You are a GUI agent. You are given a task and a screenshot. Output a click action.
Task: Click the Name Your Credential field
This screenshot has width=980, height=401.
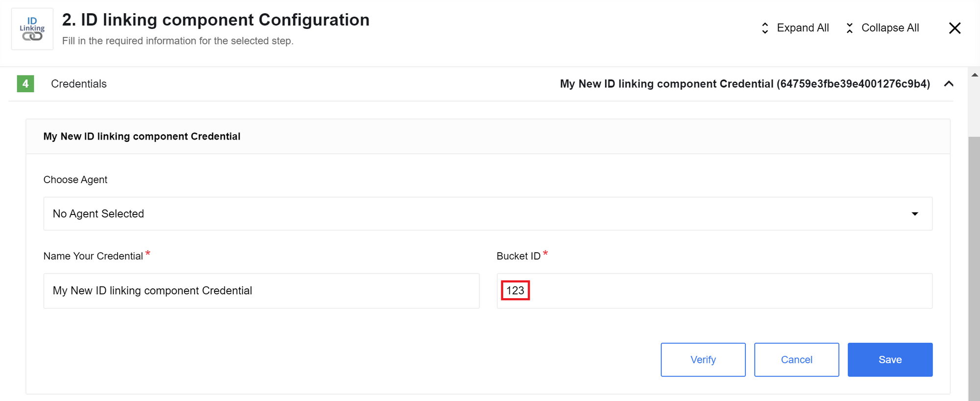pyautogui.click(x=261, y=291)
